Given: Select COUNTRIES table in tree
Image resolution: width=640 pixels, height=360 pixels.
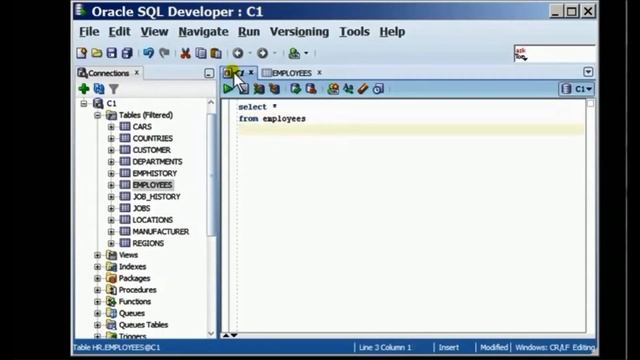Looking at the screenshot, I should pos(153,138).
